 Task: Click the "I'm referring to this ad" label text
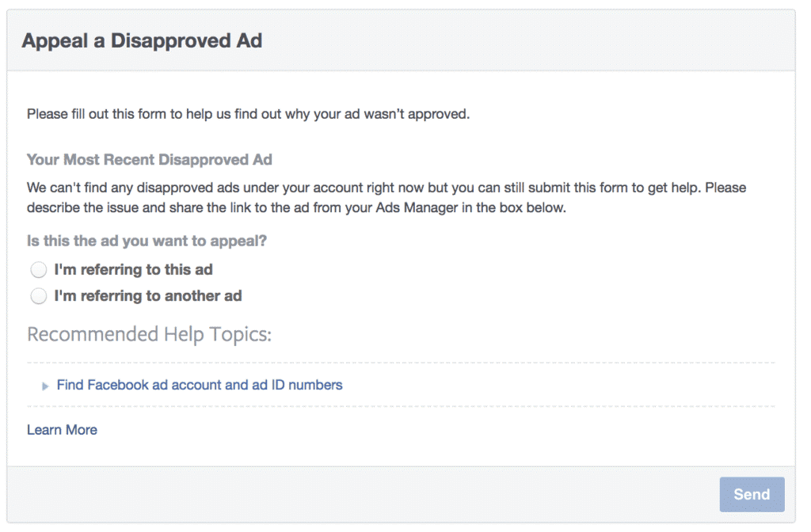tap(133, 269)
